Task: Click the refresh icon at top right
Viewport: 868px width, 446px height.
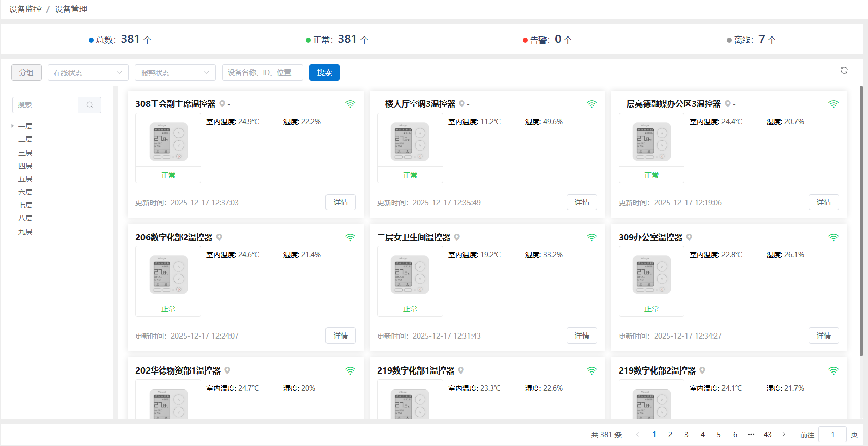Action: [x=844, y=70]
